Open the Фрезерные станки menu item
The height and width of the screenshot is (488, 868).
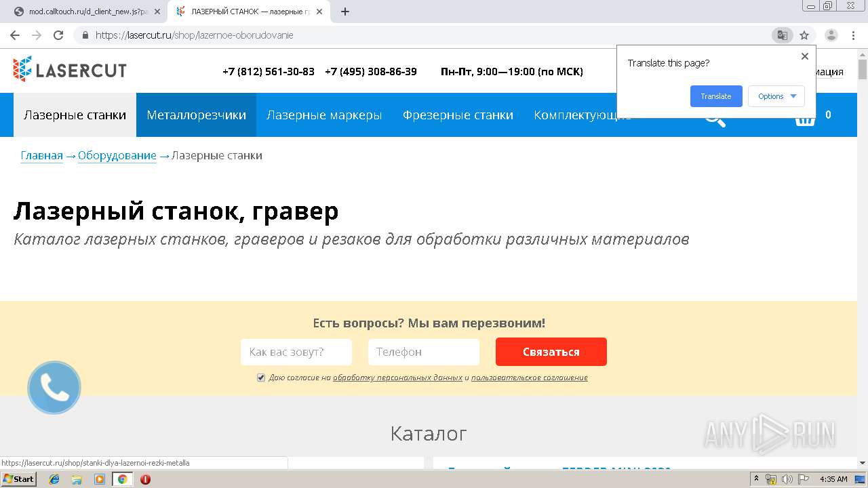[458, 115]
